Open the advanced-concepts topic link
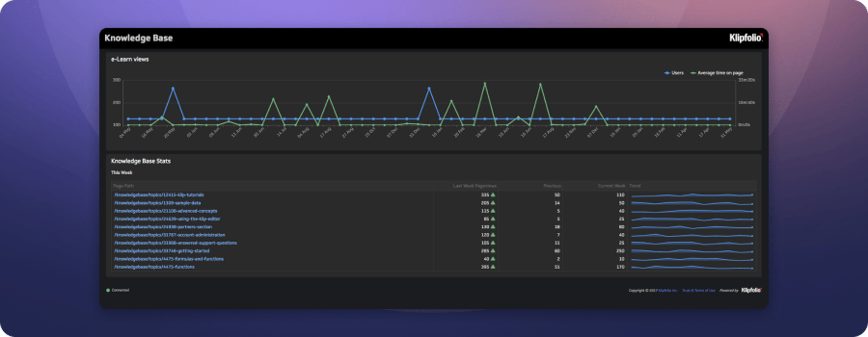Screen dimensions: 868x337 [165, 211]
